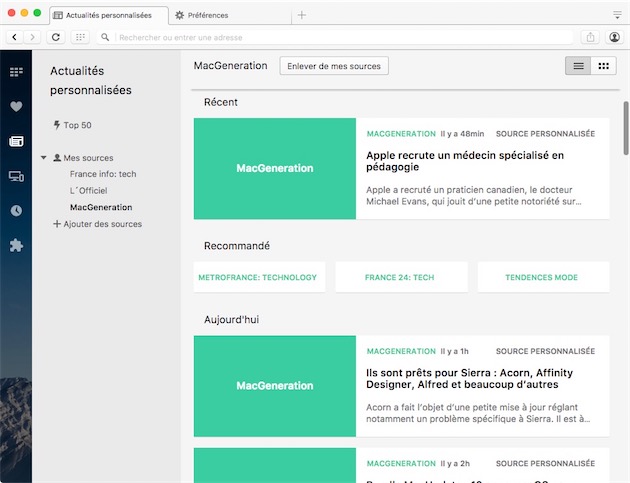Open Speed Dial grid button in toolbar

point(80,37)
